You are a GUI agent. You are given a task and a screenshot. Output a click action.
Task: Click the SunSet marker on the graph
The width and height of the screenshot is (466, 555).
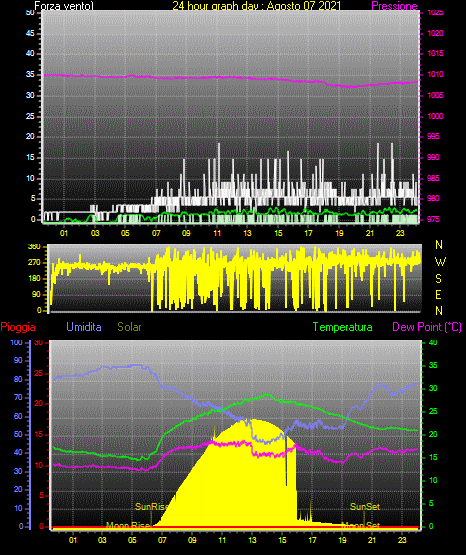(365, 507)
